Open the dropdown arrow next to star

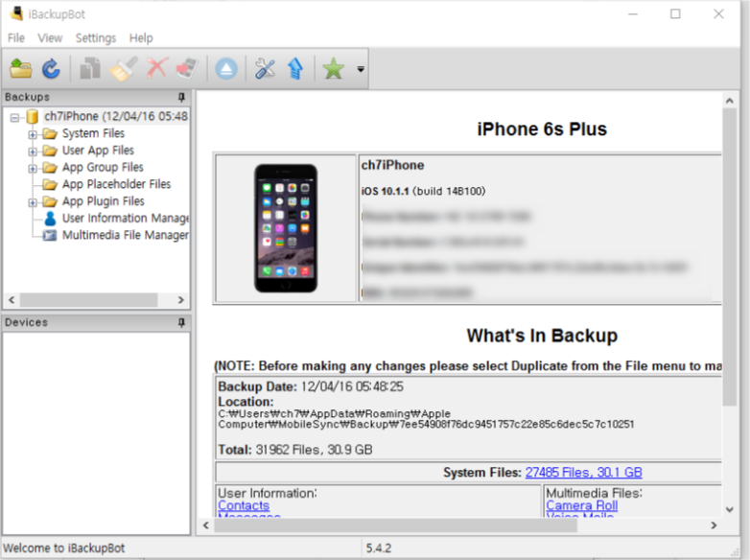(x=361, y=69)
